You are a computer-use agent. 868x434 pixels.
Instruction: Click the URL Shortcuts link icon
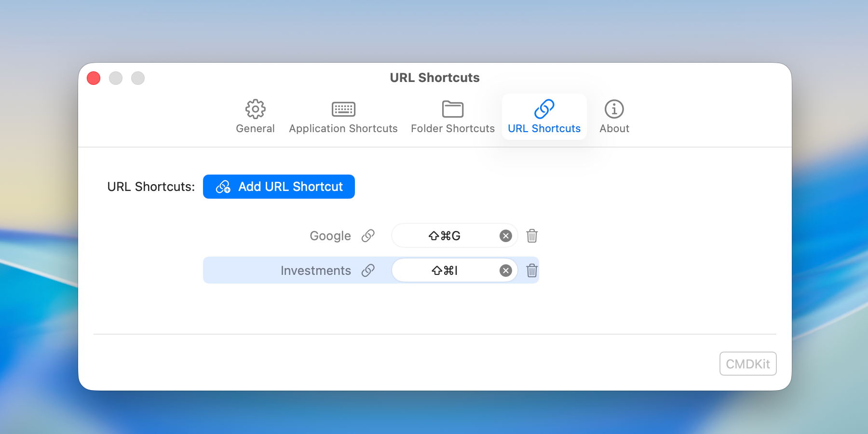[x=544, y=109]
